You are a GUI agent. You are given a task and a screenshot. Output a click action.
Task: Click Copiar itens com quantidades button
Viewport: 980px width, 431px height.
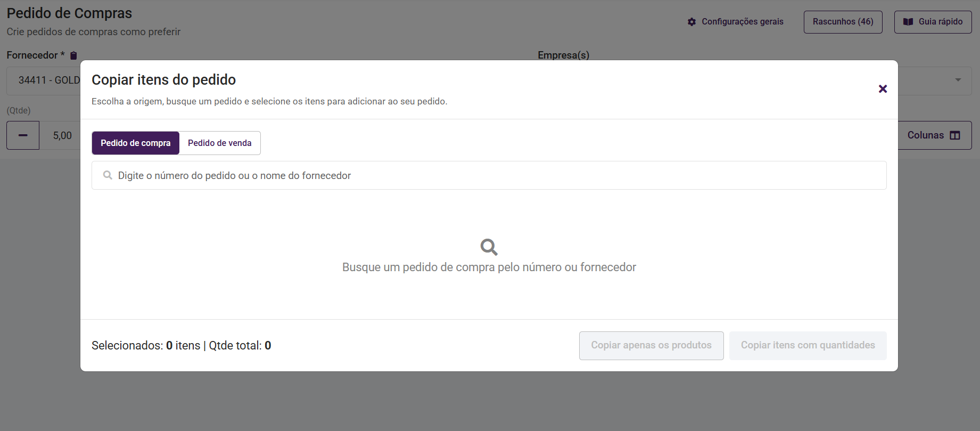(808, 345)
